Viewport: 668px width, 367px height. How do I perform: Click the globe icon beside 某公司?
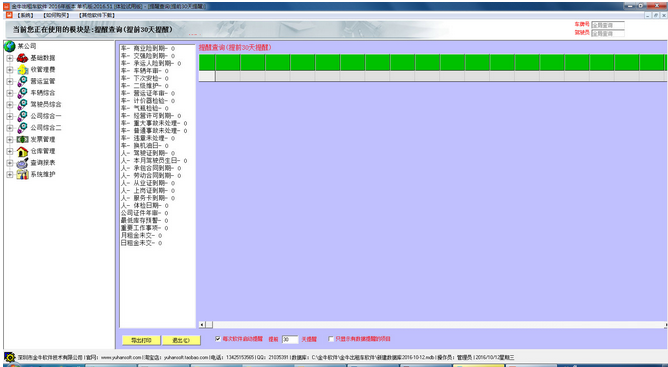9,46
